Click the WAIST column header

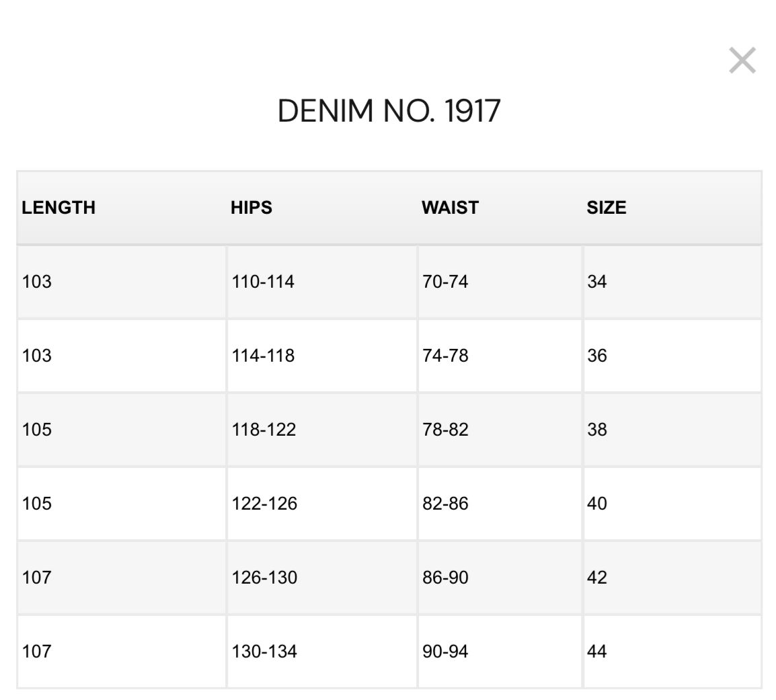450,207
